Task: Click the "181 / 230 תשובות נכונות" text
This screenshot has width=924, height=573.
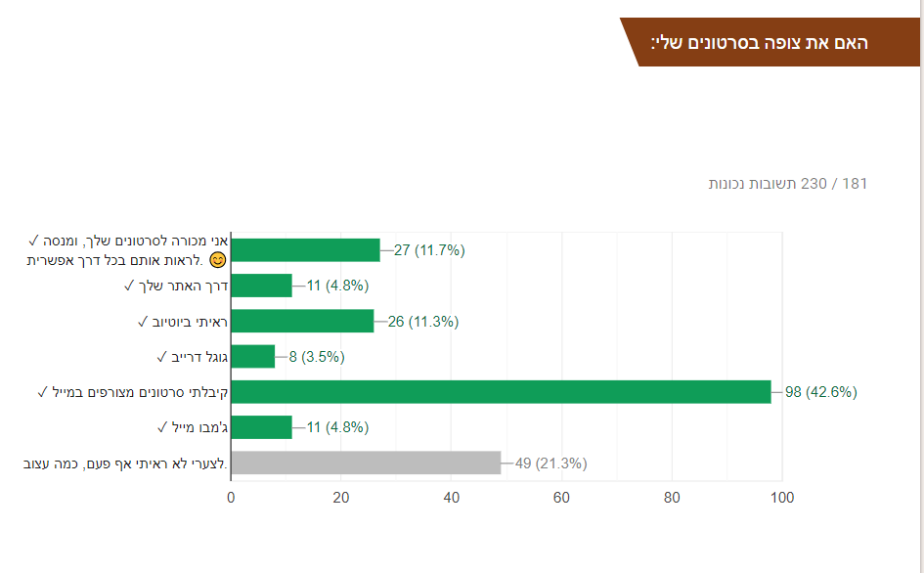Action: point(788,183)
